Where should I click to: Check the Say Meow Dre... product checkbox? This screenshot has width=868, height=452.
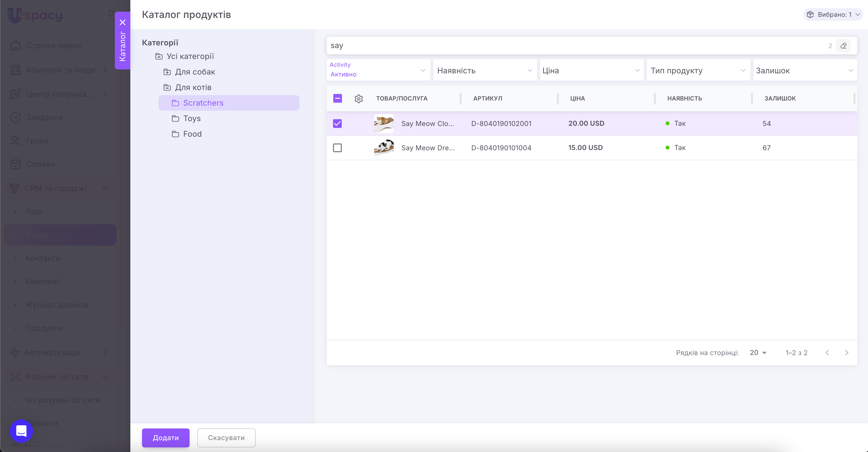(x=337, y=148)
